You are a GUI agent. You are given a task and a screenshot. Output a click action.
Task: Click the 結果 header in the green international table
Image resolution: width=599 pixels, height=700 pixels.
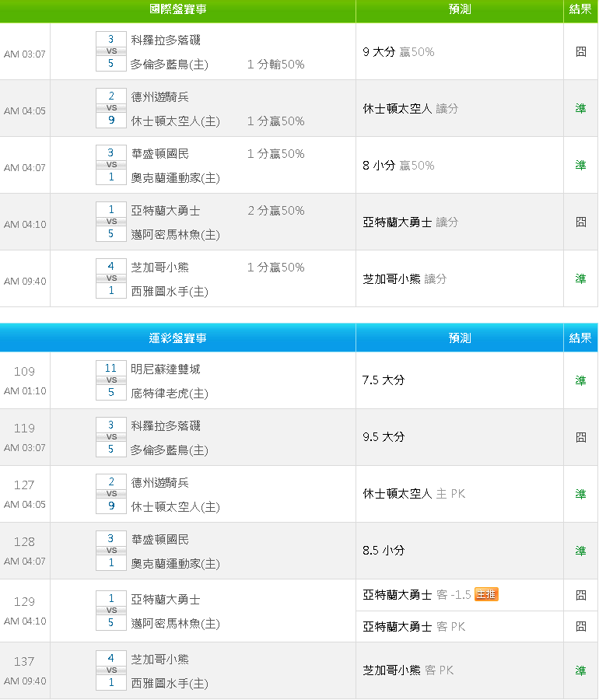point(580,9)
